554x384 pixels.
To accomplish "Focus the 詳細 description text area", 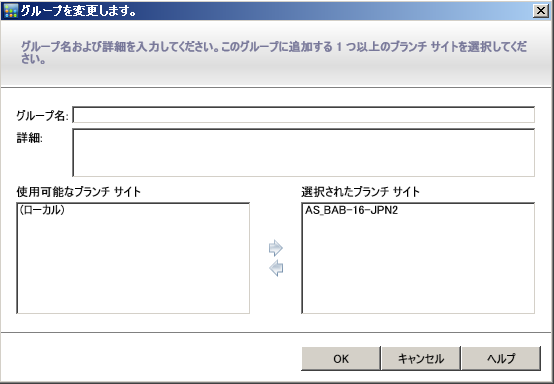I will coord(303,153).
